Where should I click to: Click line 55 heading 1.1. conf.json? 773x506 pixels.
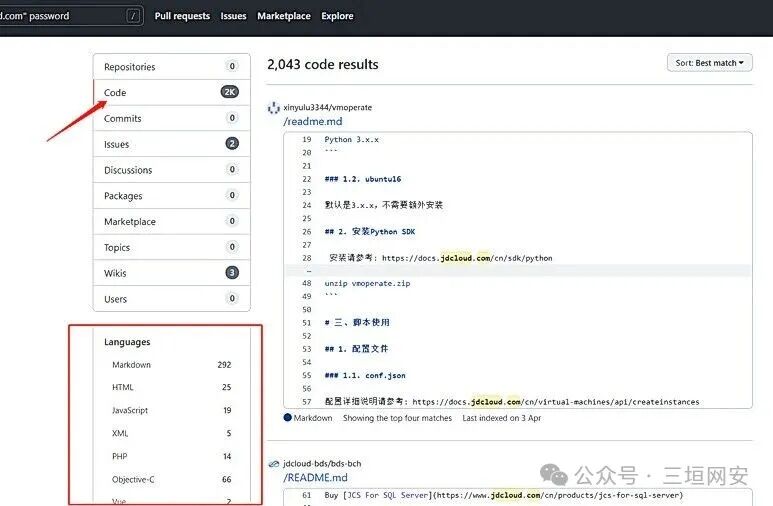pyautogui.click(x=365, y=375)
